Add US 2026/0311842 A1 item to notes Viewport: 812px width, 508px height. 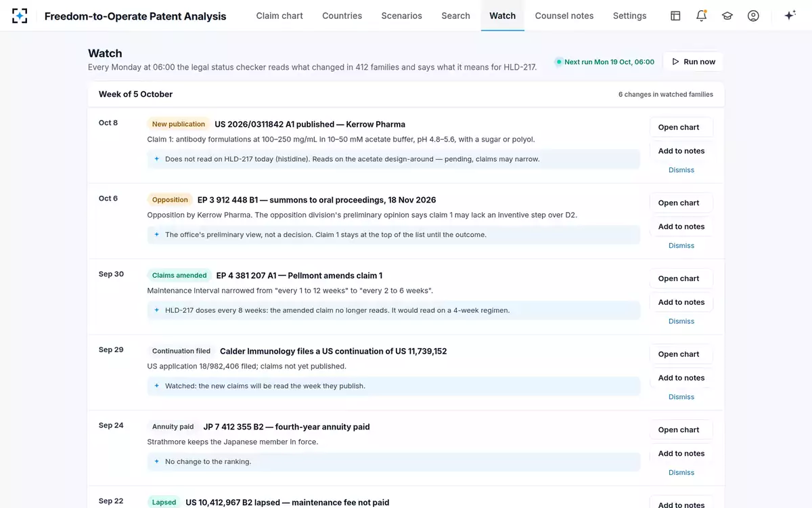click(681, 151)
